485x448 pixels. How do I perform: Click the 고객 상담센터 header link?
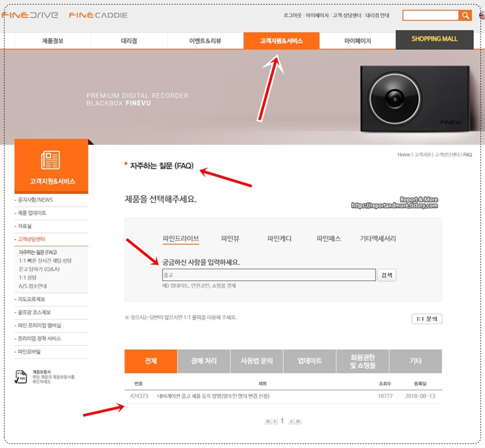[x=347, y=15]
